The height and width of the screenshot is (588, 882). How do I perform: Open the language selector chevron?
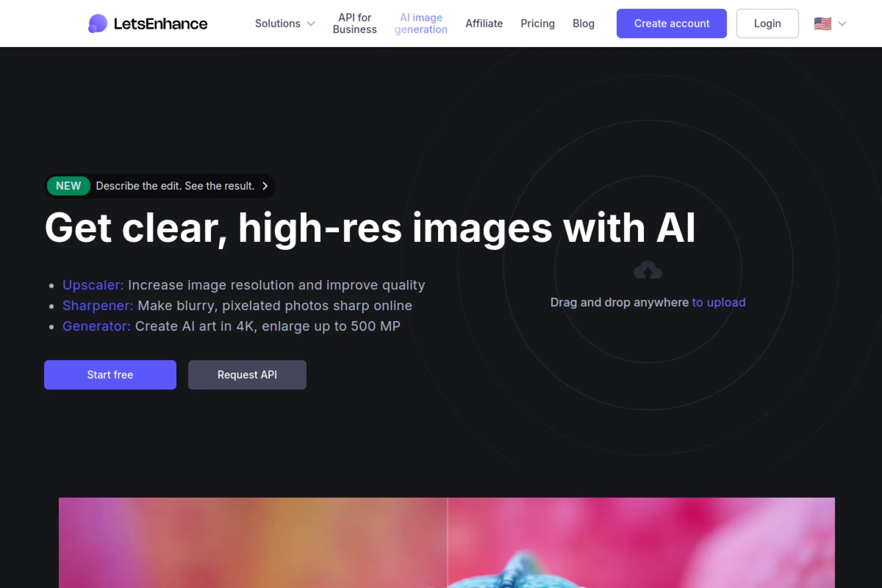[842, 24]
